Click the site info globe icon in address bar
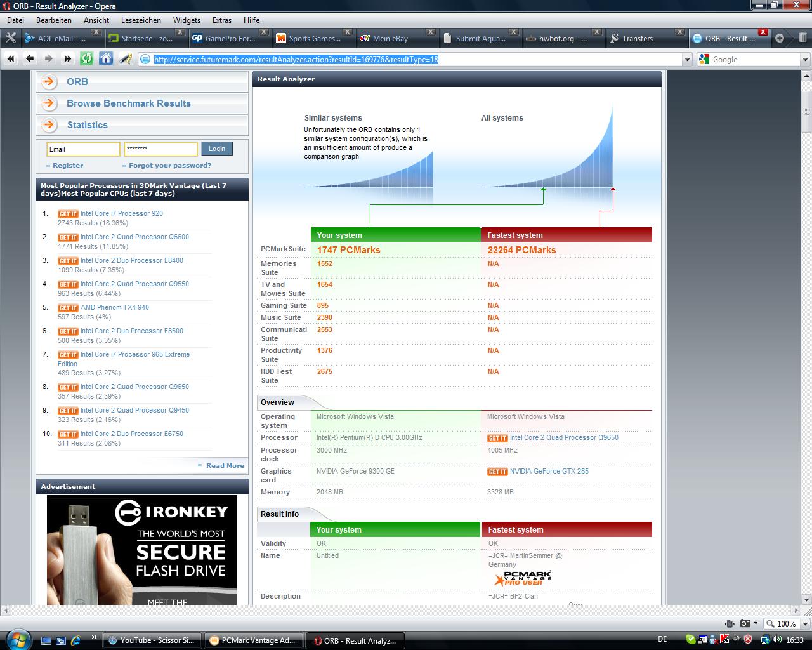The height and width of the screenshot is (650, 812). (x=145, y=59)
